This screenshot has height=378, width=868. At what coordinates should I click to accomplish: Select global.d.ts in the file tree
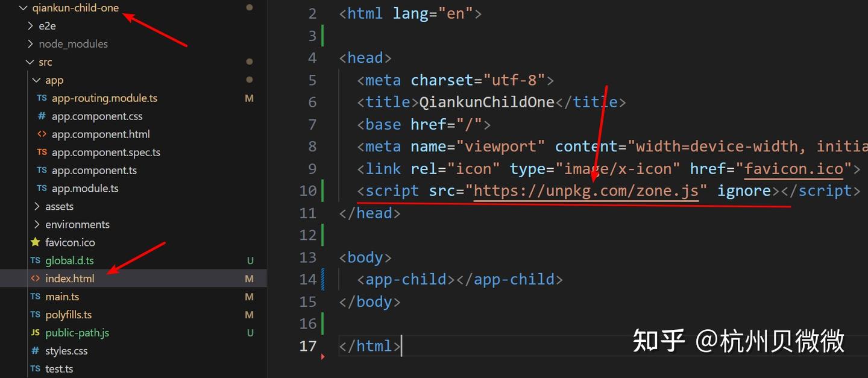tap(69, 260)
